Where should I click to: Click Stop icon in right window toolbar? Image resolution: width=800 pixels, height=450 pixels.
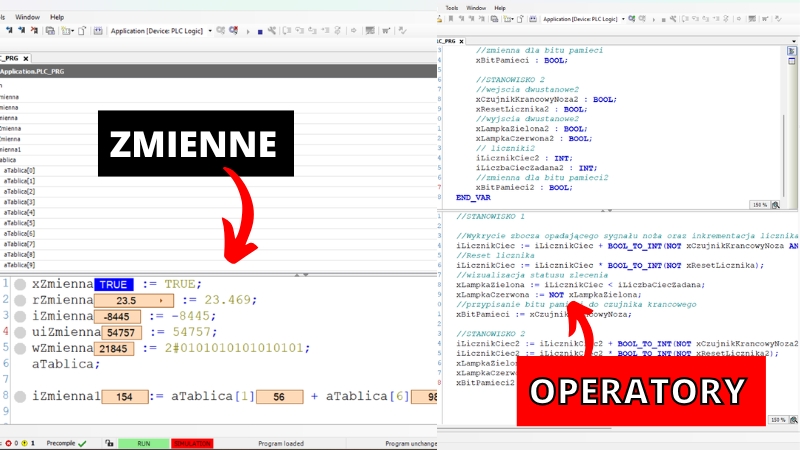tap(663, 19)
